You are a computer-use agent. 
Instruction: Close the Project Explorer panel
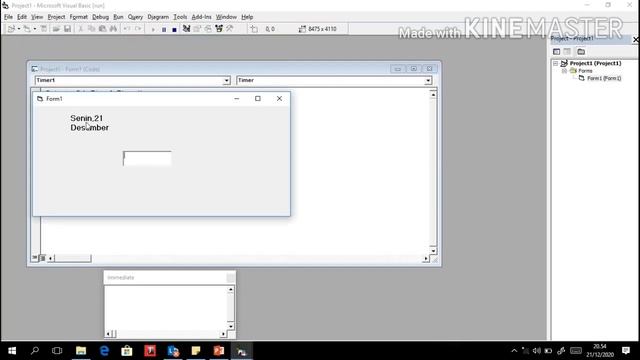(636, 39)
